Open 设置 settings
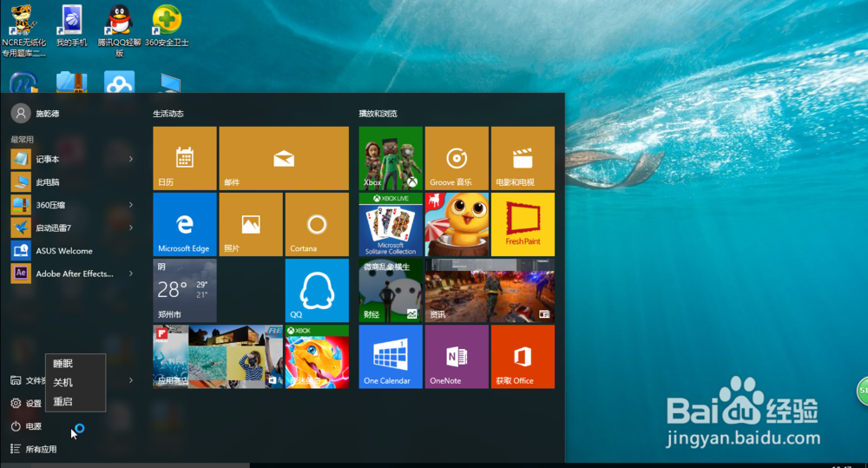 tap(26, 403)
